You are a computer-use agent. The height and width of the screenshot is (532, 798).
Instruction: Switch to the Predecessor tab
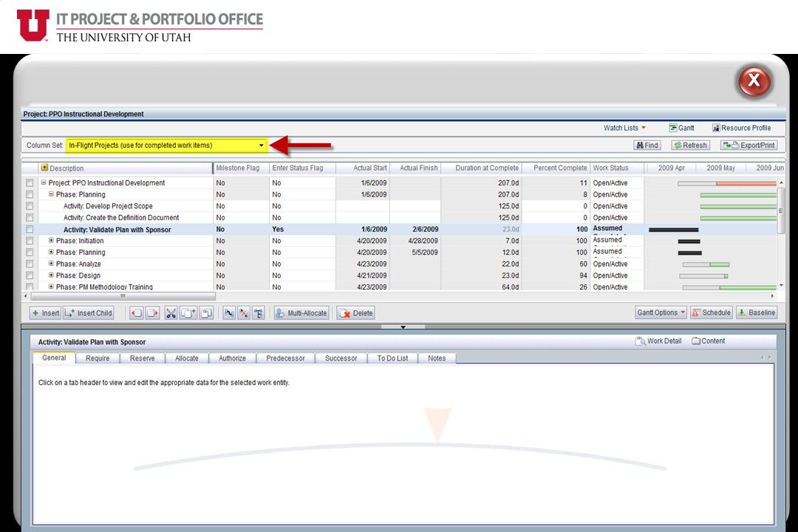(285, 358)
